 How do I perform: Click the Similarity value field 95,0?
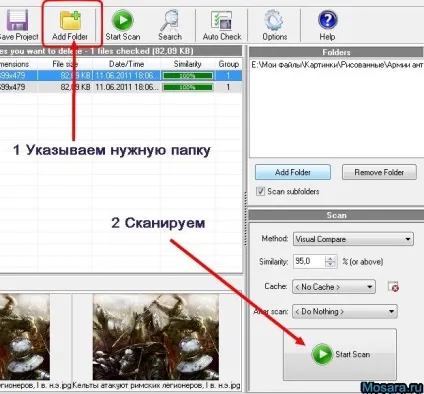click(309, 261)
